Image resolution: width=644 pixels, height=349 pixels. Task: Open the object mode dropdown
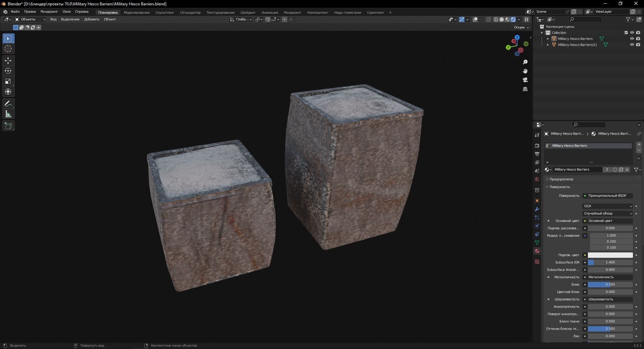click(x=30, y=19)
